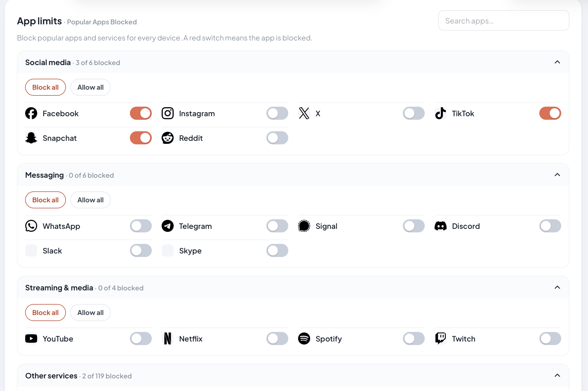The image size is (588, 391).
Task: Click the WhatsApp phone bubble icon
Action: pos(31,226)
